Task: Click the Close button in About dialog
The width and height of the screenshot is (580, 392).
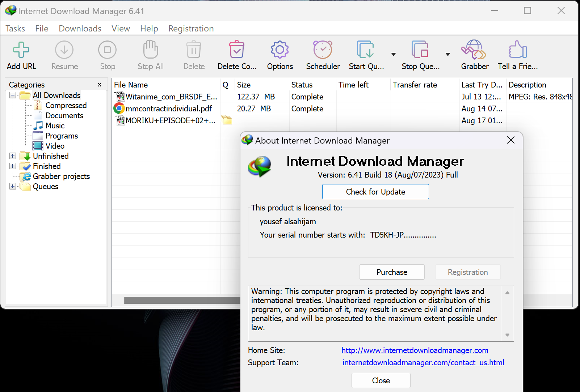Action: [x=381, y=380]
